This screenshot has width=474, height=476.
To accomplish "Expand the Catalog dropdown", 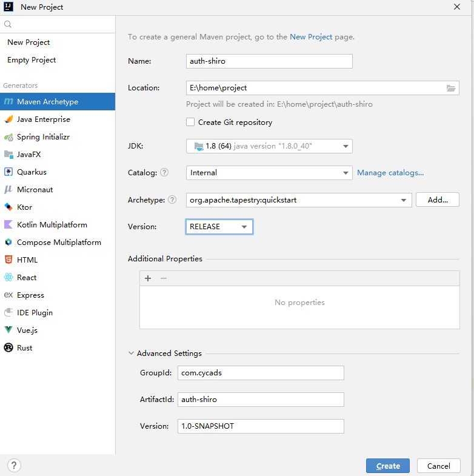I will point(269,173).
